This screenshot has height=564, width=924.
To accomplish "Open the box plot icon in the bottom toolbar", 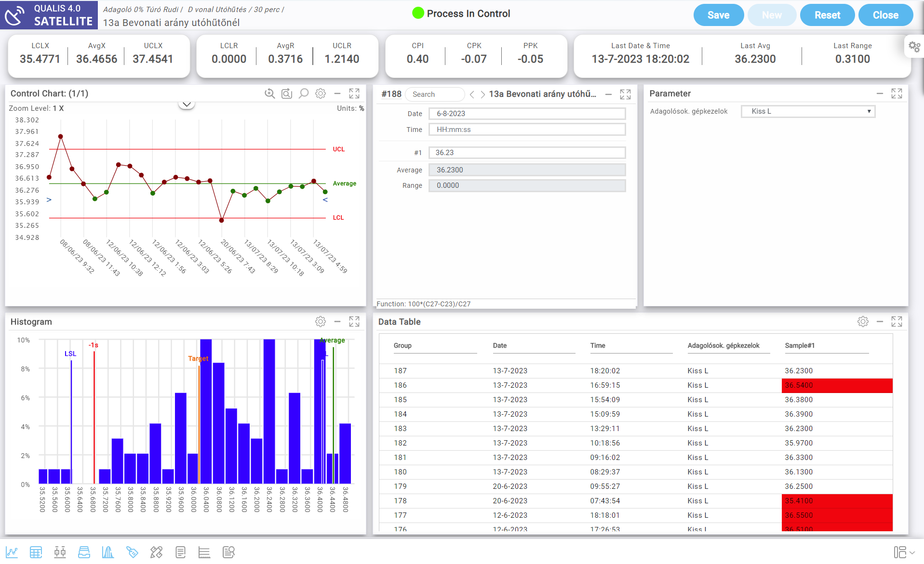I will tap(60, 552).
